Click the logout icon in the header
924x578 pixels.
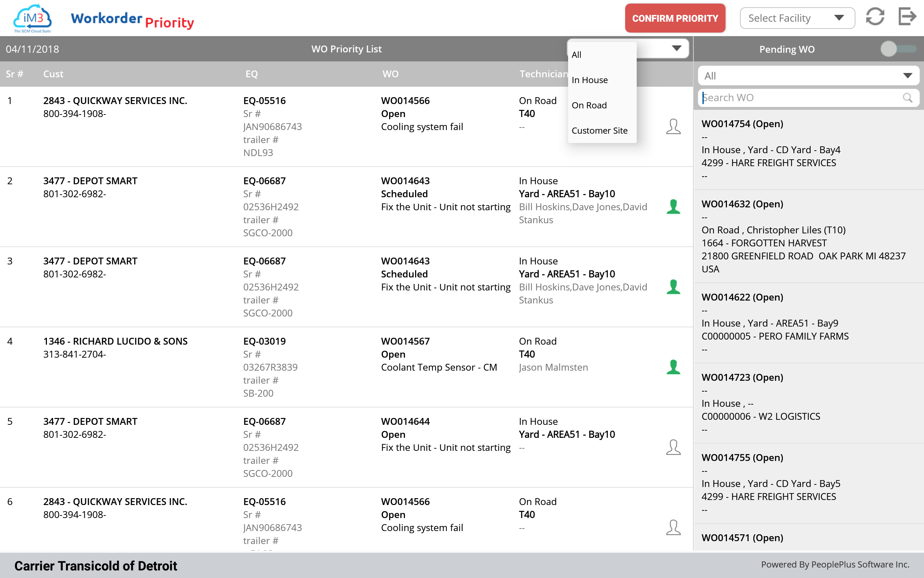tap(907, 17)
